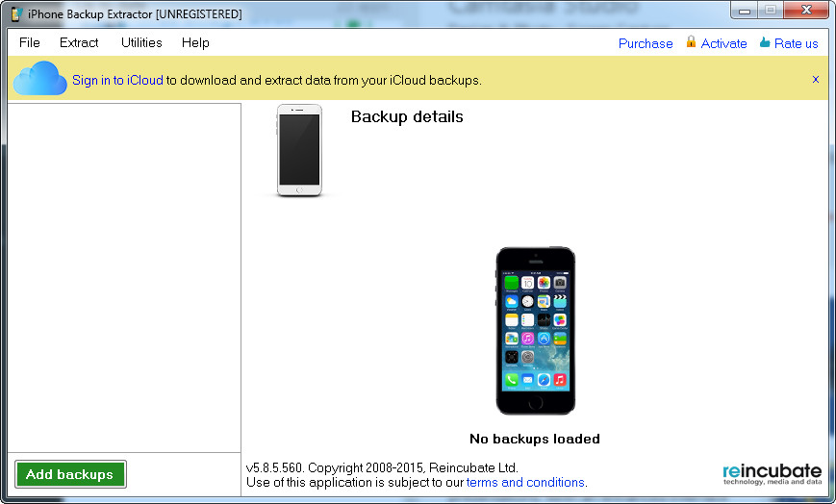Click the Purchase link
Viewport: 836px width, 504px height.
[646, 43]
